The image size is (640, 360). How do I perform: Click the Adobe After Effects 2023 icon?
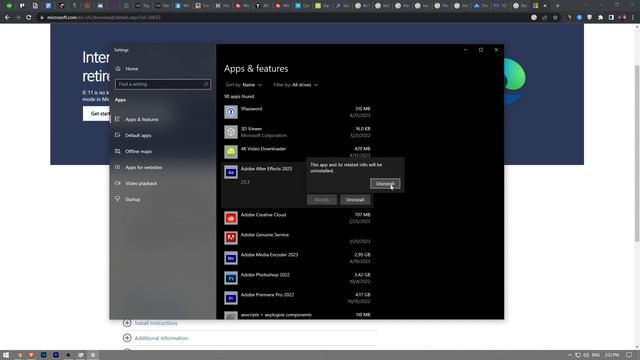click(x=231, y=172)
